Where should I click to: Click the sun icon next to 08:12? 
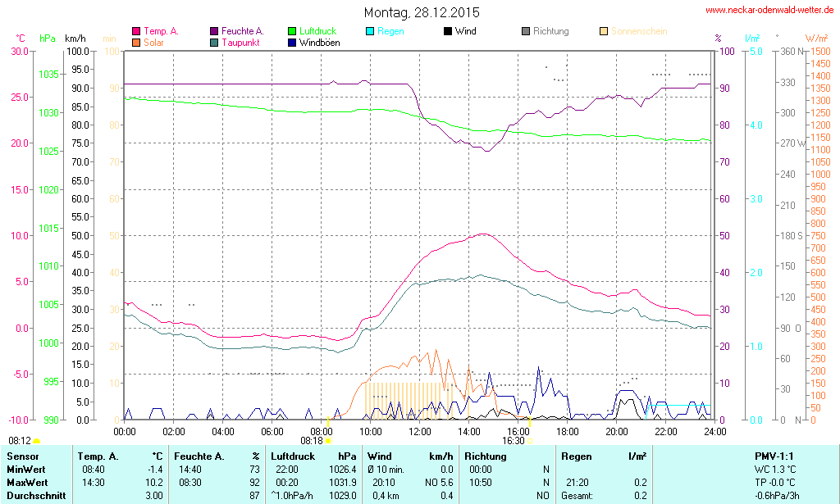pyautogui.click(x=36, y=443)
